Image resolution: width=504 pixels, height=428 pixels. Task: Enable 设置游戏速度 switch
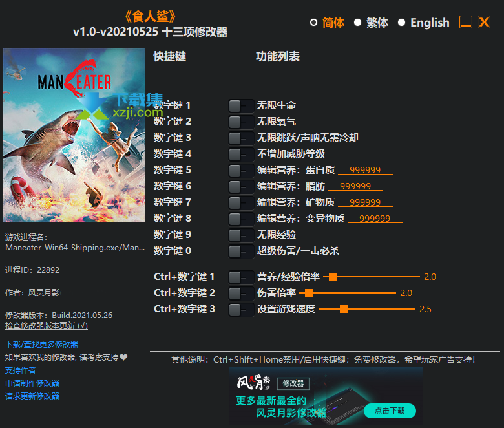click(x=241, y=309)
